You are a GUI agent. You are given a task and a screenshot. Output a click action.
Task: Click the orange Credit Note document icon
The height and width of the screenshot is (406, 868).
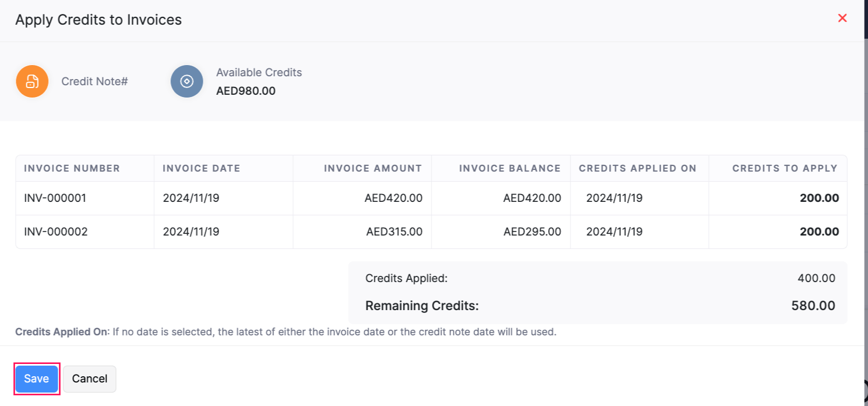(x=32, y=81)
